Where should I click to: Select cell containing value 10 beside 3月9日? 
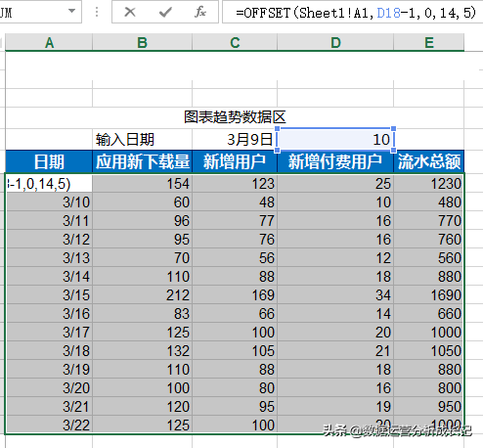pyautogui.click(x=335, y=140)
